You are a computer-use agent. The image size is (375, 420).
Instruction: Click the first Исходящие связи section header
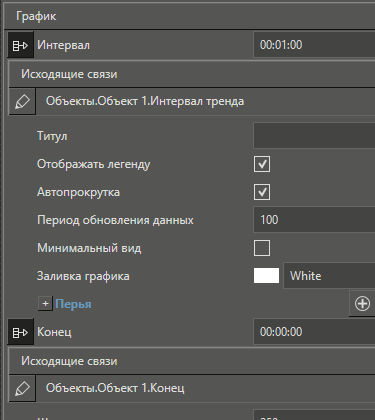(192, 74)
